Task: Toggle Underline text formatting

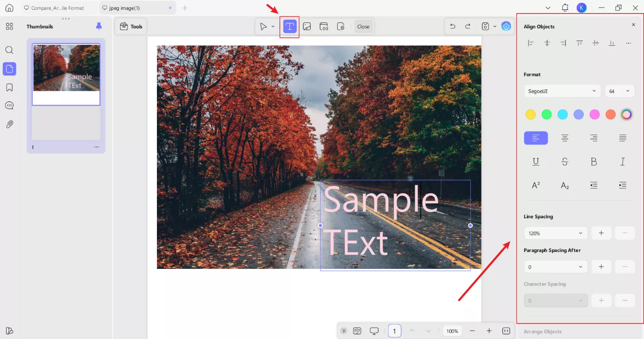Action: click(x=536, y=162)
